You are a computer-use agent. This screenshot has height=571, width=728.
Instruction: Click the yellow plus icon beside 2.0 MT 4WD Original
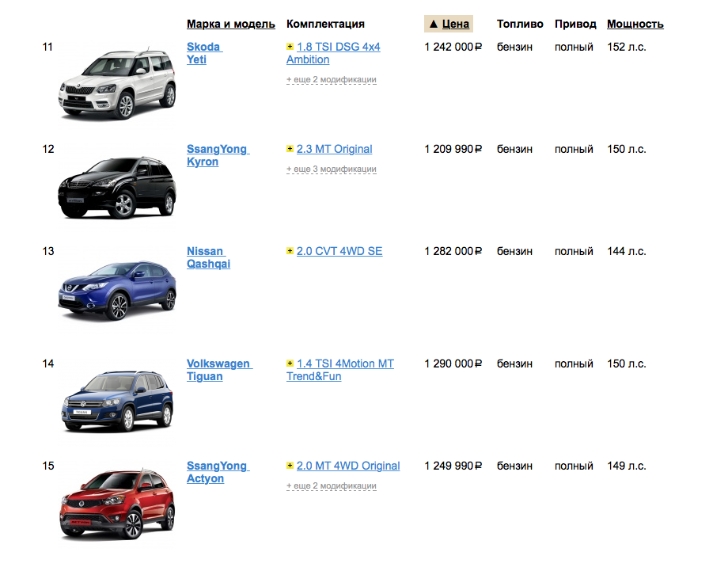[290, 466]
